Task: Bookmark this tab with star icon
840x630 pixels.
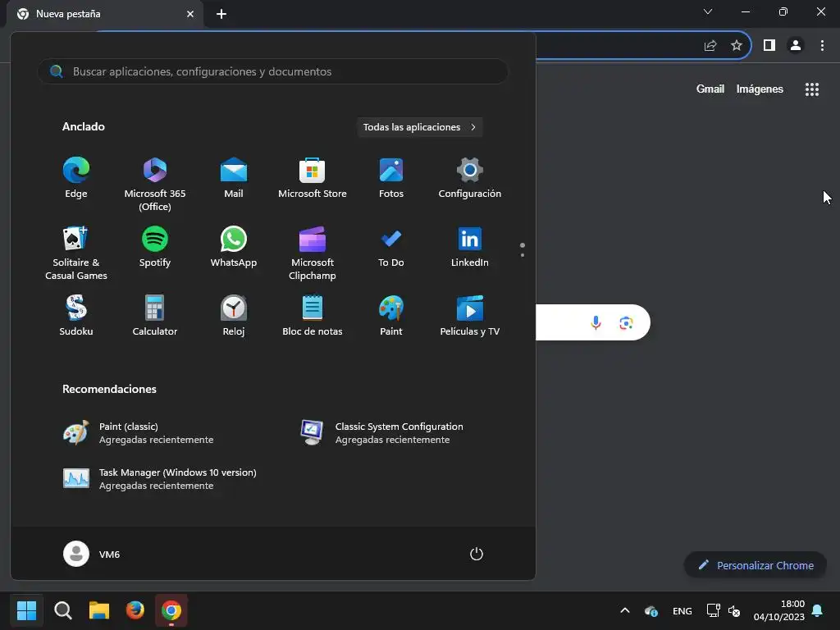Action: pos(737,46)
